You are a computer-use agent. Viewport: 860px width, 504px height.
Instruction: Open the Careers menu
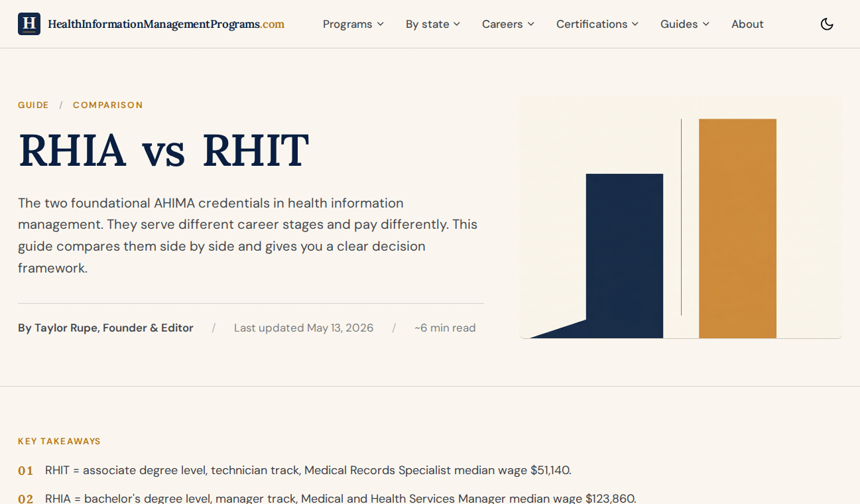coord(508,24)
